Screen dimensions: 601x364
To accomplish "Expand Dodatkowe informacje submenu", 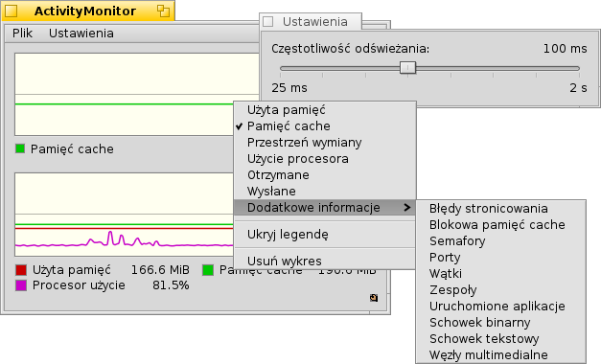I will tap(325, 208).
